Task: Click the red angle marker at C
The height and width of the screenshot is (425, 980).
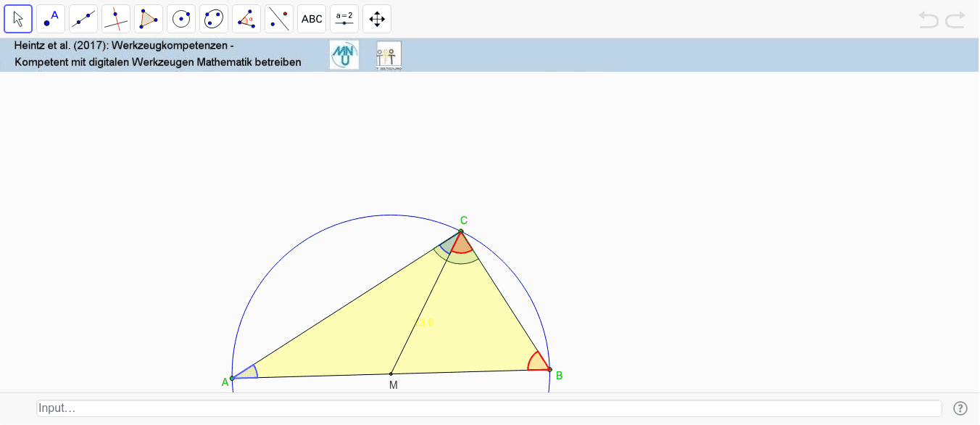Action: pos(462,244)
